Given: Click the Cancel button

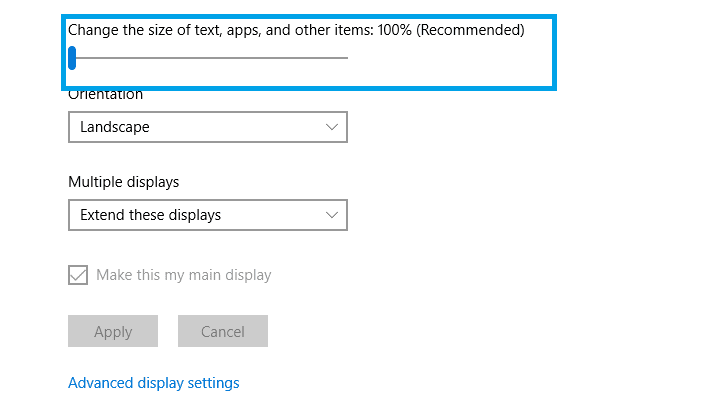Looking at the screenshot, I should pos(223,331).
